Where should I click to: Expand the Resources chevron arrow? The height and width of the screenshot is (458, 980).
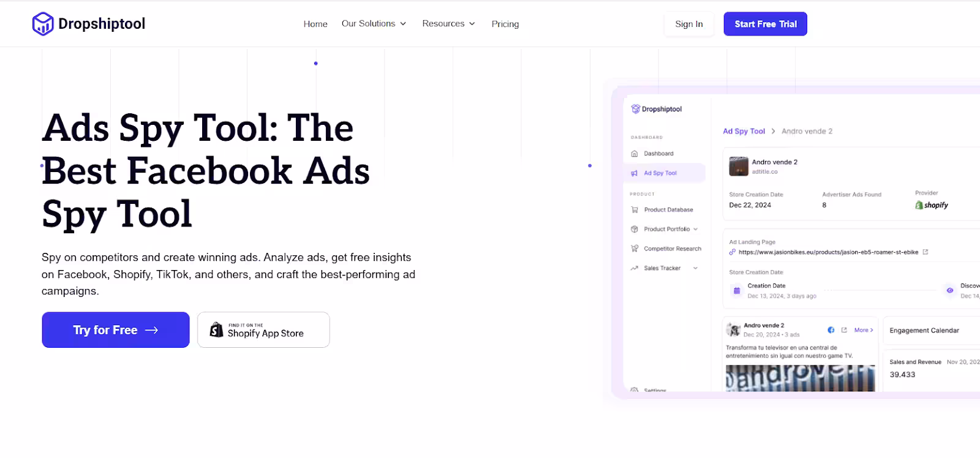[472, 24]
